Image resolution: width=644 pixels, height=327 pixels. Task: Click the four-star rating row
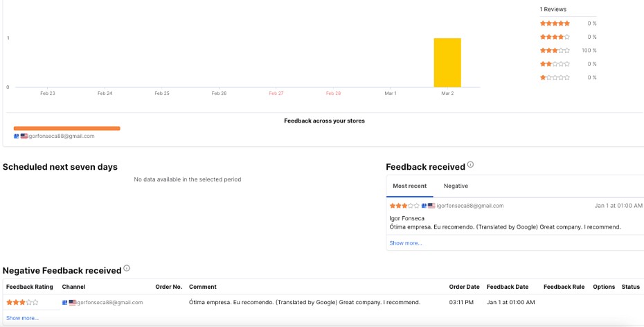(x=568, y=37)
